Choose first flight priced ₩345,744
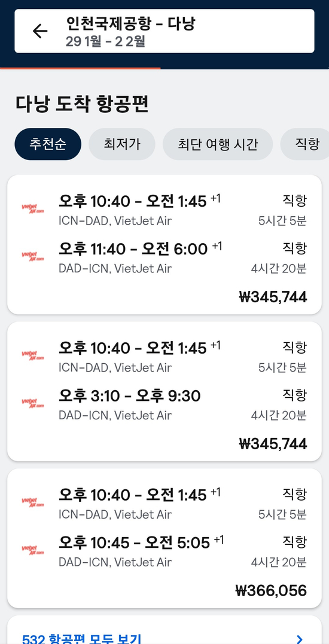The height and width of the screenshot is (644, 329). click(x=164, y=245)
